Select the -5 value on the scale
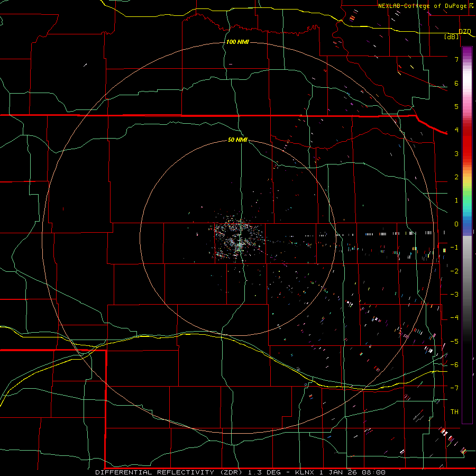 pos(454,342)
